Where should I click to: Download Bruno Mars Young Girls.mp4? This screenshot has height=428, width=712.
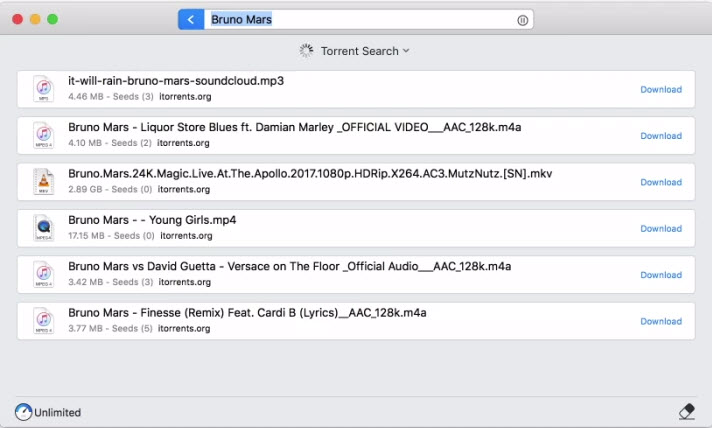point(661,228)
